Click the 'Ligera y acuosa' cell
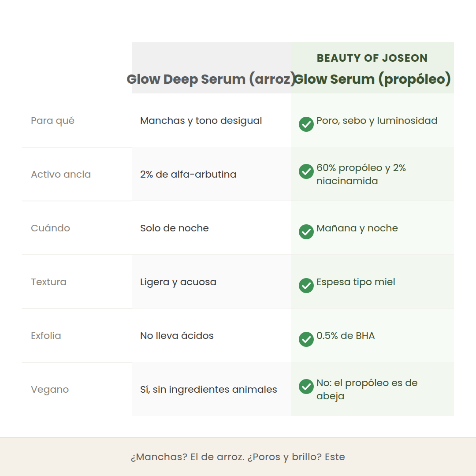The image size is (476, 476). [212, 282]
